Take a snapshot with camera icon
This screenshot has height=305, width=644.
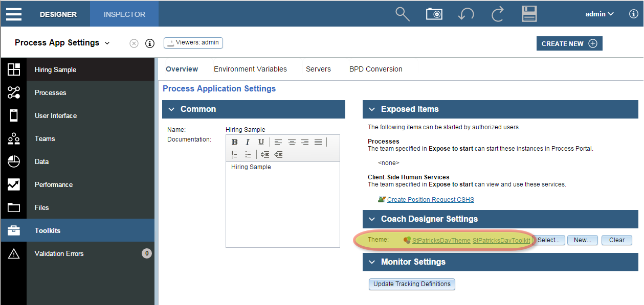pos(434,14)
